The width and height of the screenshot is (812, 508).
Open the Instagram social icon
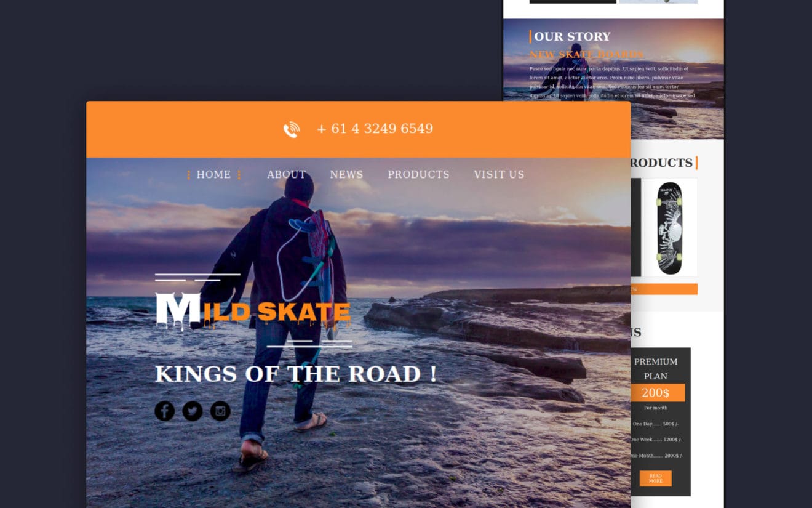pyautogui.click(x=220, y=411)
